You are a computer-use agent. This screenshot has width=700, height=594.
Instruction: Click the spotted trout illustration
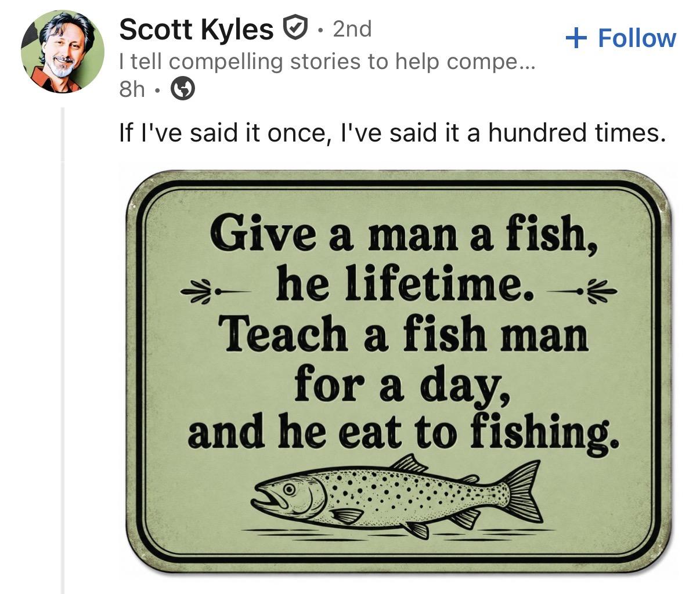click(x=397, y=495)
